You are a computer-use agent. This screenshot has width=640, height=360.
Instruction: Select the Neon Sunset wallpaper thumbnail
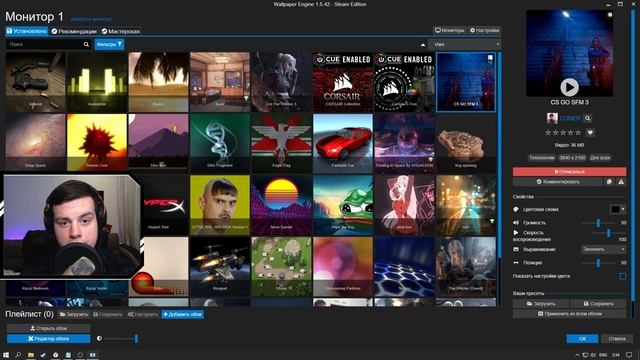(281, 205)
